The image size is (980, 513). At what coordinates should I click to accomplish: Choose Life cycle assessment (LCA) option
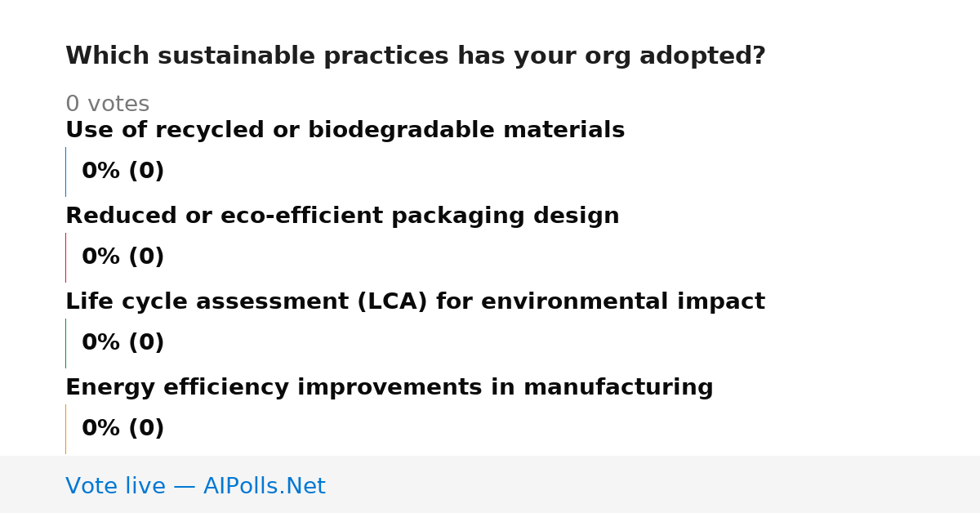pos(415,302)
